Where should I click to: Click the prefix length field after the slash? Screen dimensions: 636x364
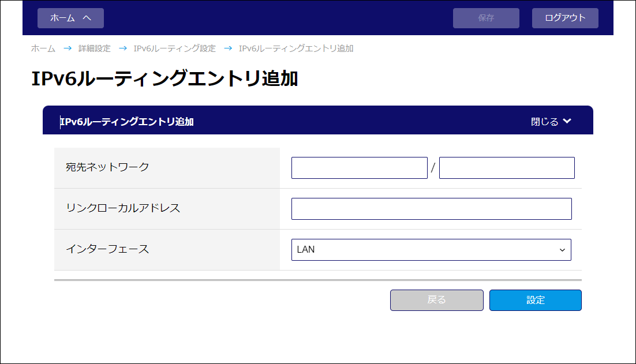507,168
